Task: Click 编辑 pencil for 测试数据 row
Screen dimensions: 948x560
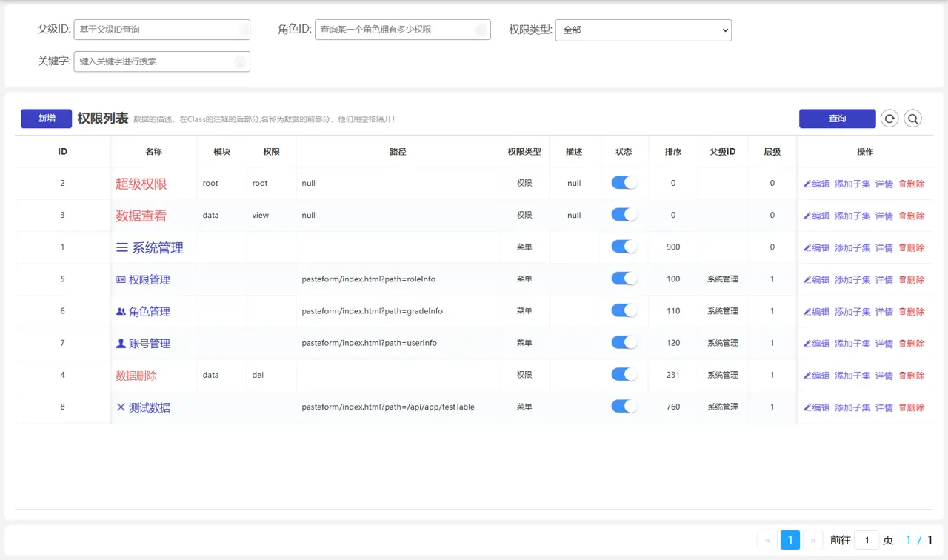Action: coord(817,407)
